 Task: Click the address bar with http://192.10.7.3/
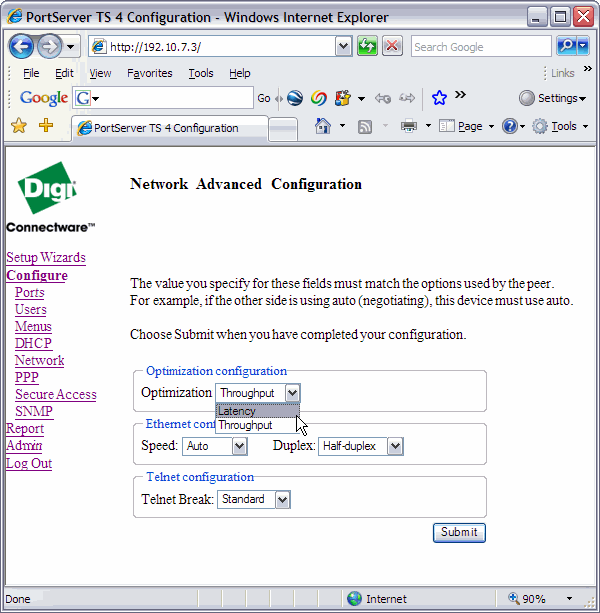(211, 47)
